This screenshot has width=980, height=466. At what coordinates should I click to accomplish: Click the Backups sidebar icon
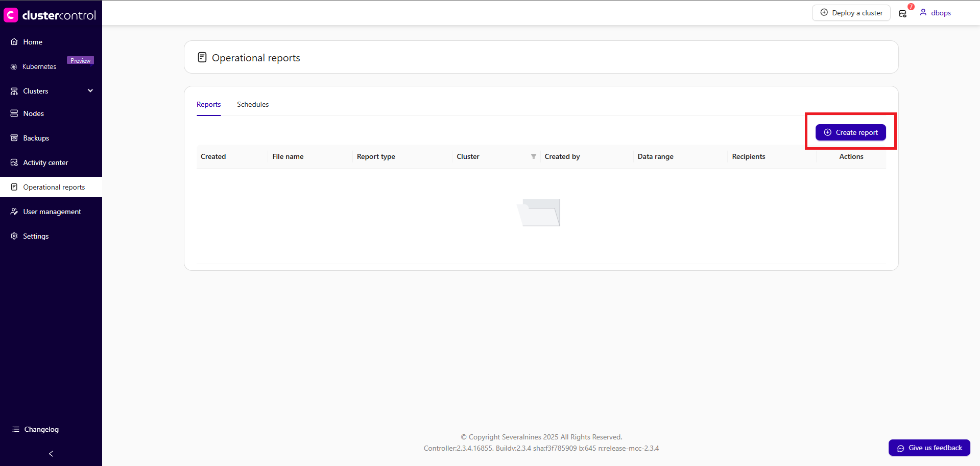click(x=14, y=138)
